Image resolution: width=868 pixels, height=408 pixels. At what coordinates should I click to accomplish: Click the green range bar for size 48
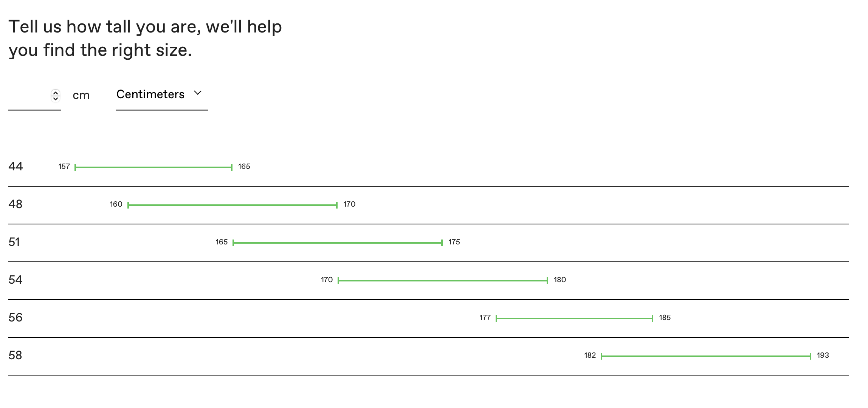[232, 205]
